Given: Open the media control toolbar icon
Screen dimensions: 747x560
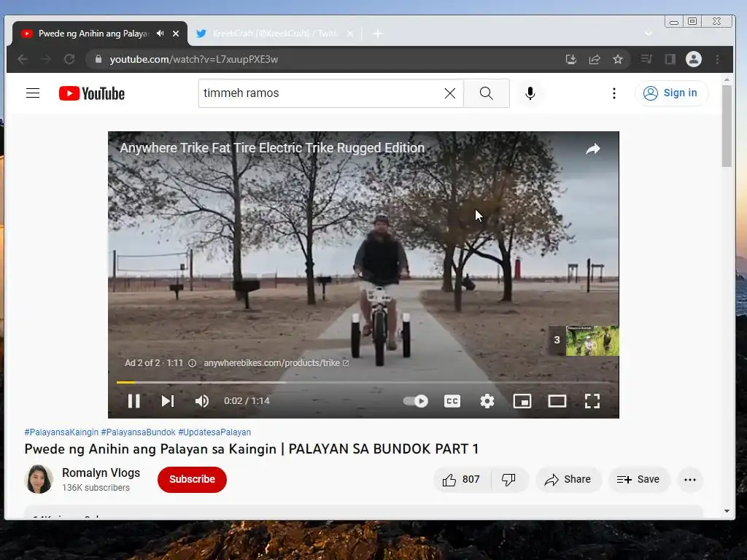Looking at the screenshot, I should (646, 59).
